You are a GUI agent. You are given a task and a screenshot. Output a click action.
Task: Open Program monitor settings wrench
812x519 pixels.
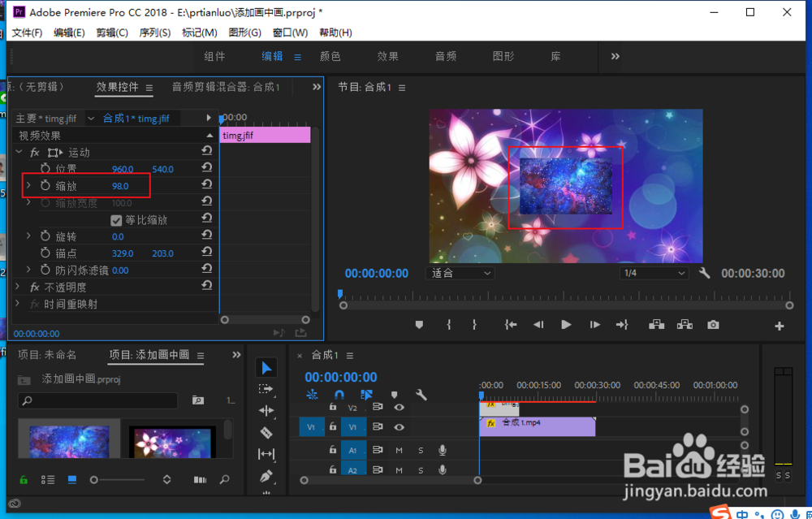tap(704, 273)
